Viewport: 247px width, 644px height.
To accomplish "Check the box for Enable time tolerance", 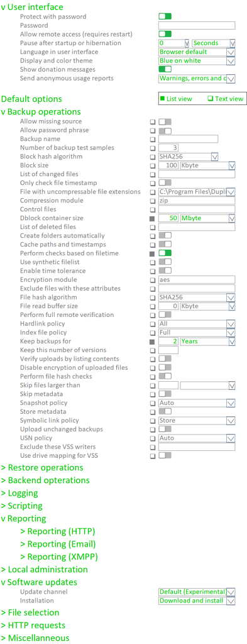I will 153,271.
